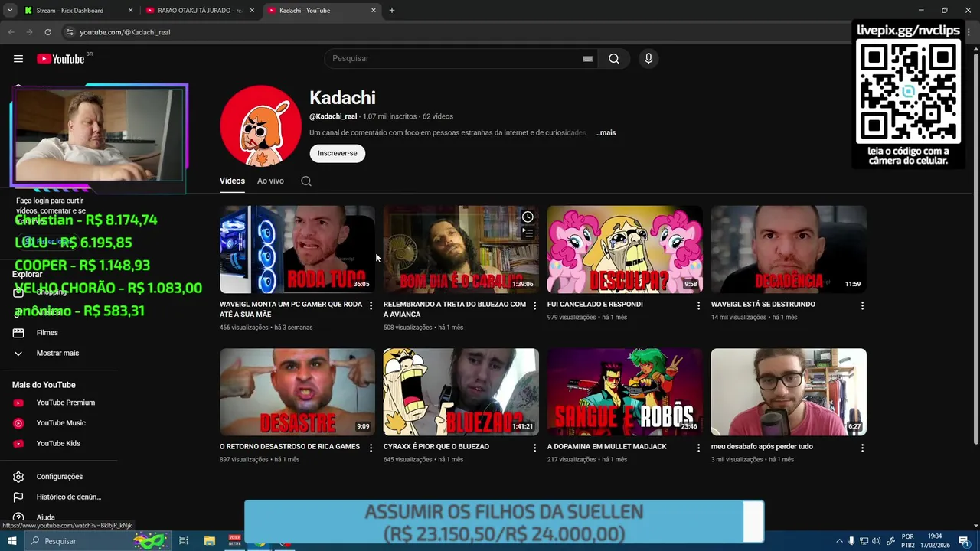Play the DESASTRE thumbnail video
Screen dimensions: 980x551
coord(297,392)
